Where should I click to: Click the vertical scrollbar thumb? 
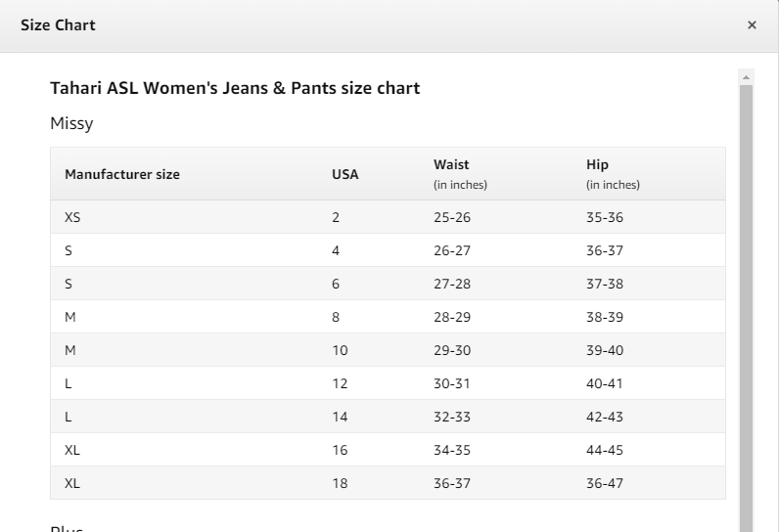tap(746, 308)
